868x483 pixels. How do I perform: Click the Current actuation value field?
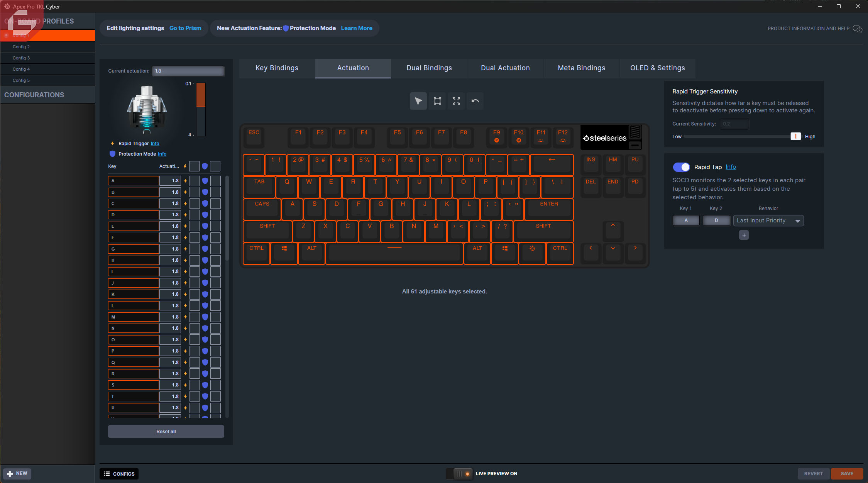click(x=188, y=71)
